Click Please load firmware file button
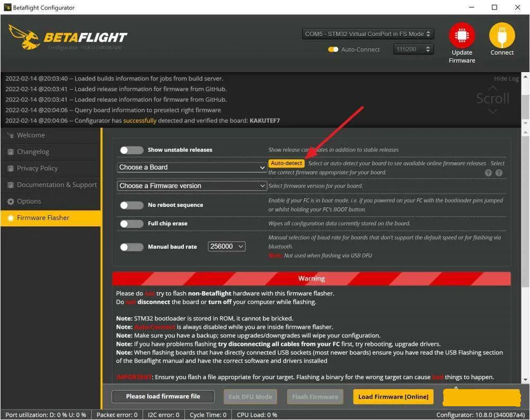 pyautogui.click(x=163, y=397)
